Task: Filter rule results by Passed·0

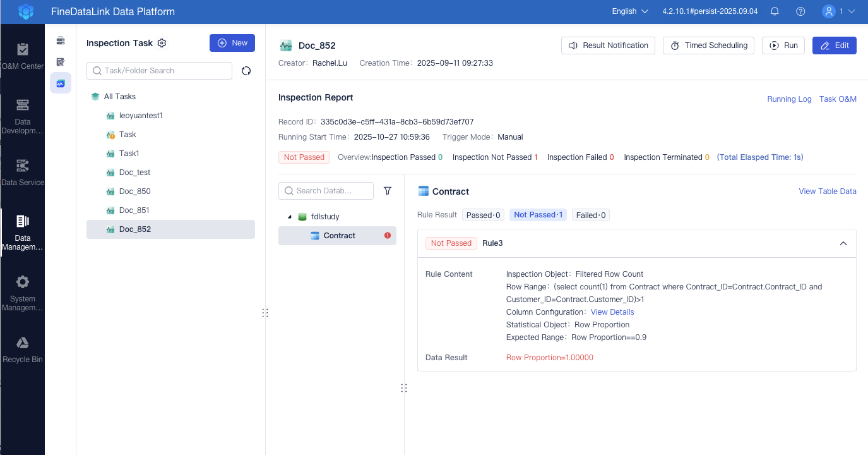Action: [483, 215]
